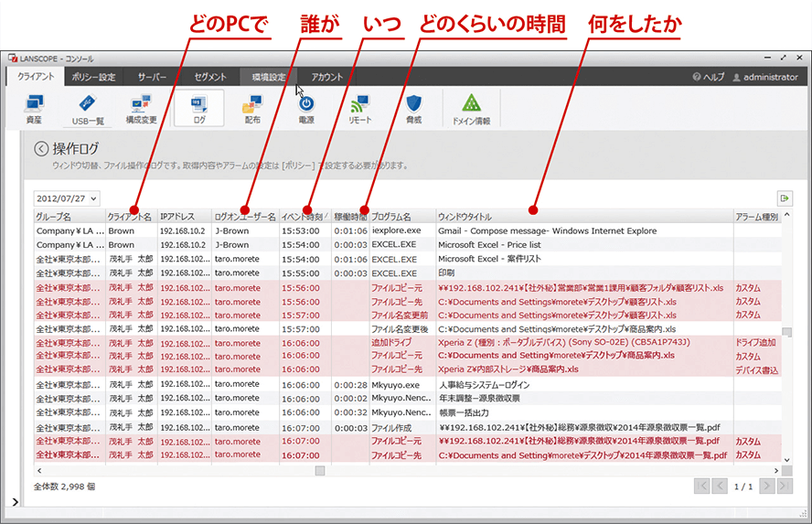This screenshot has height=524, width=812.
Task: Sort by プログラム名 column header
Action: click(402, 217)
